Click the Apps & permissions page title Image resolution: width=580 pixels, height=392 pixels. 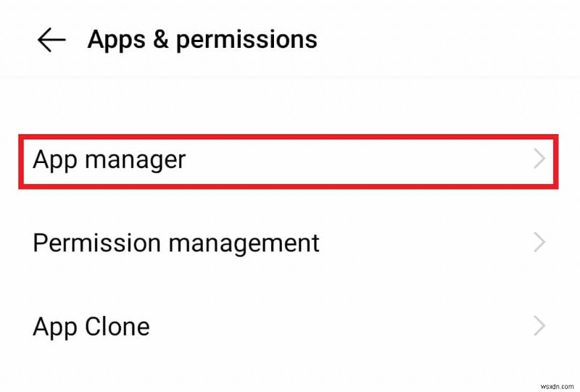202,39
